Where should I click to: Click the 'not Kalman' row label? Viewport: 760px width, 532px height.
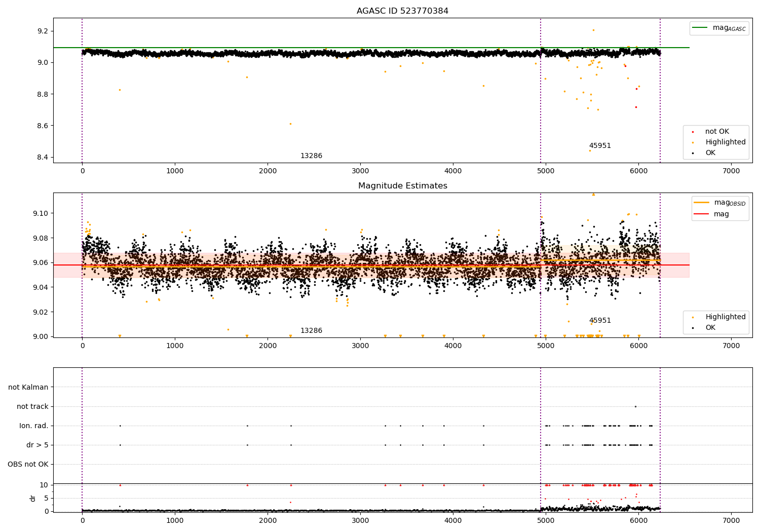[28, 388]
